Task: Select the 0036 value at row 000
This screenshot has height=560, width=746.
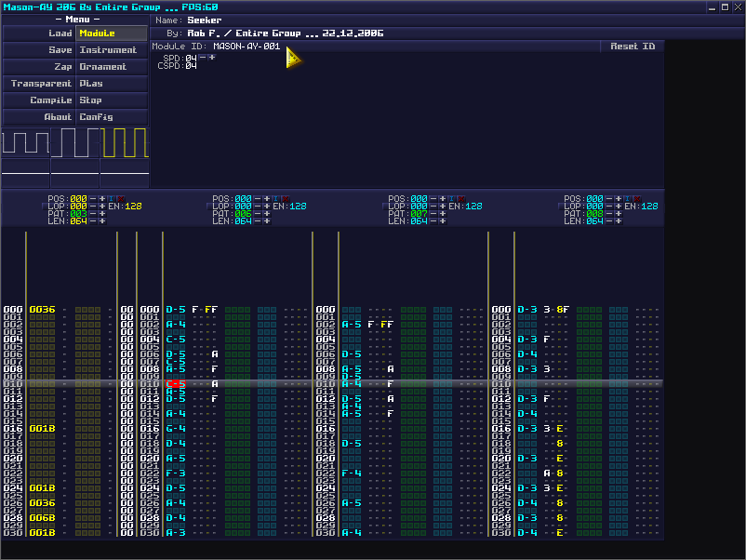Action: tap(43, 310)
